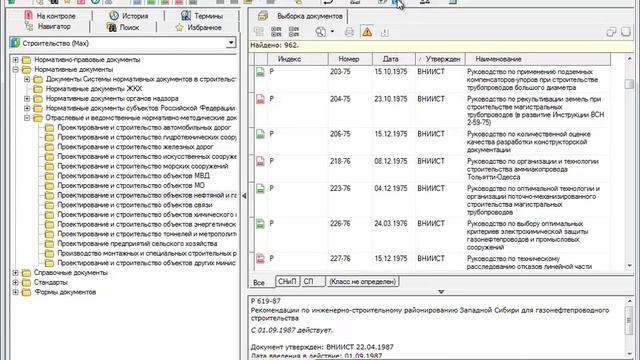Click the document selection tab icon
This screenshot has height=360, width=640.
point(263,16)
